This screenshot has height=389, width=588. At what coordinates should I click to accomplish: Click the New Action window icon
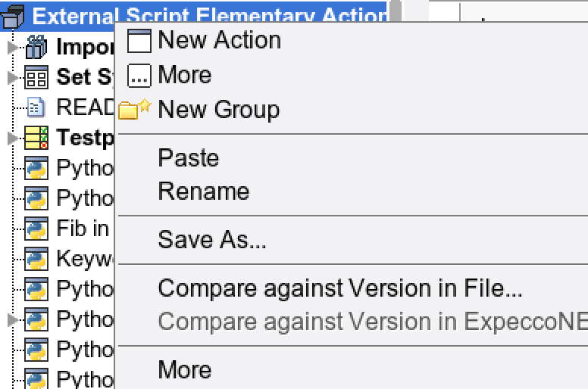[x=139, y=40]
